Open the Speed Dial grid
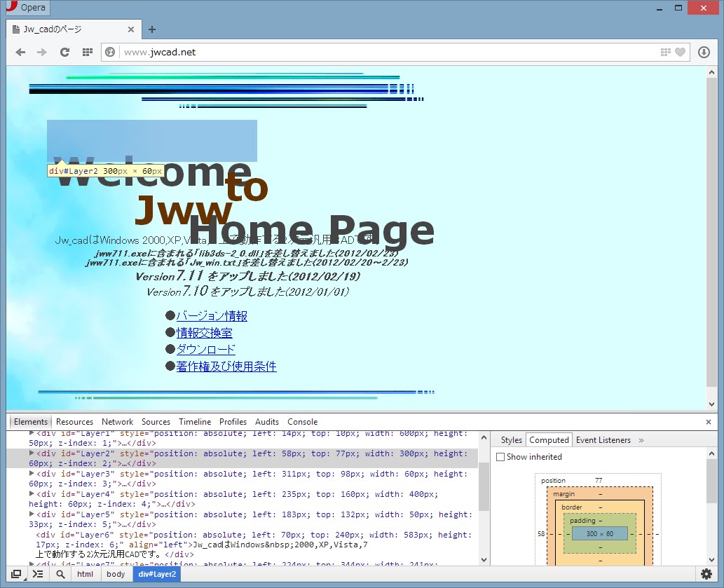 (x=88, y=52)
